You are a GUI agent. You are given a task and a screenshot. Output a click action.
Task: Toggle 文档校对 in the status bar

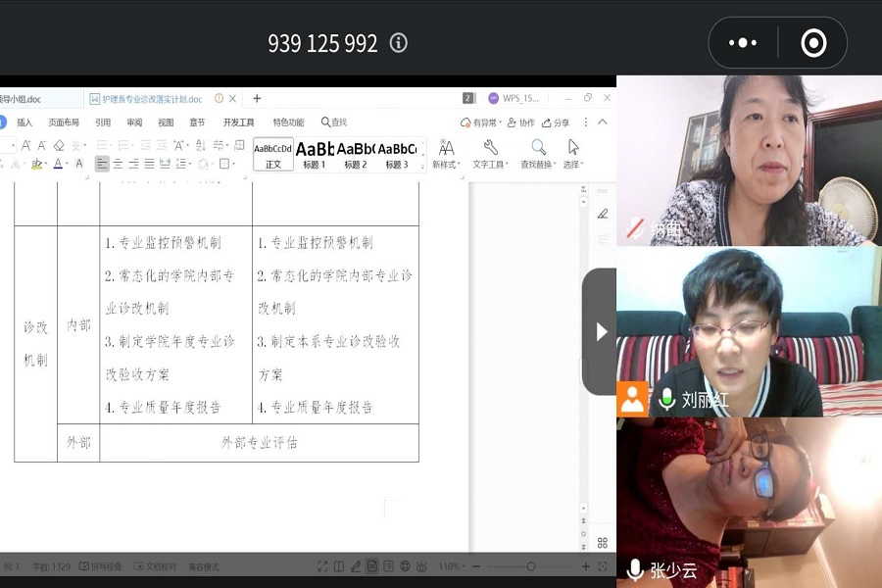pyautogui.click(x=155, y=566)
